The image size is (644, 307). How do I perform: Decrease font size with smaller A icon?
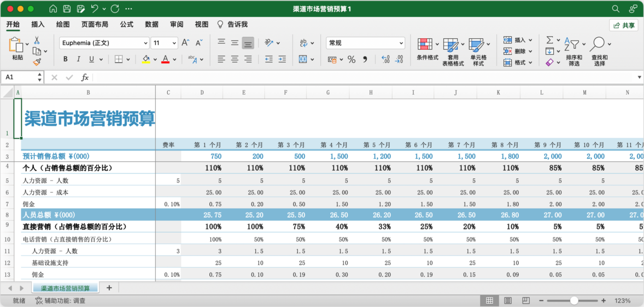[199, 43]
